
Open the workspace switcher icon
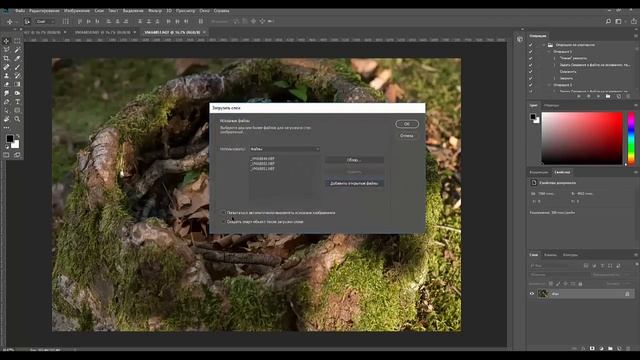(x=619, y=21)
